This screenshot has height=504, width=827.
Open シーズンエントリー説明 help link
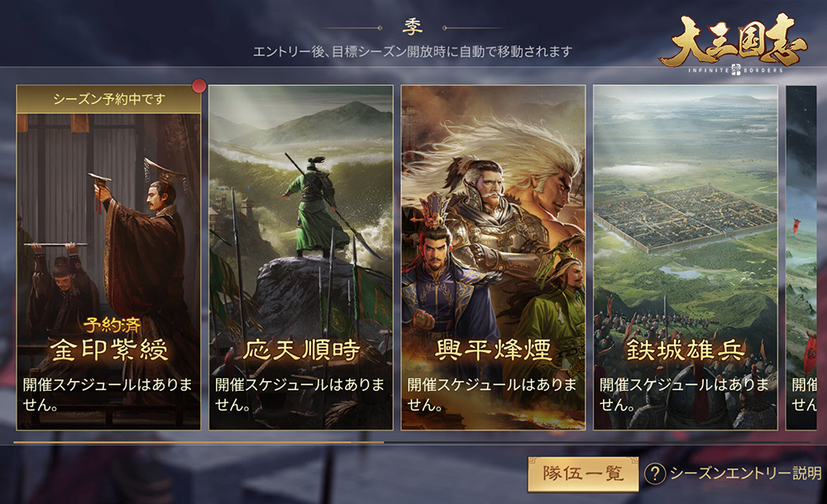(x=745, y=473)
